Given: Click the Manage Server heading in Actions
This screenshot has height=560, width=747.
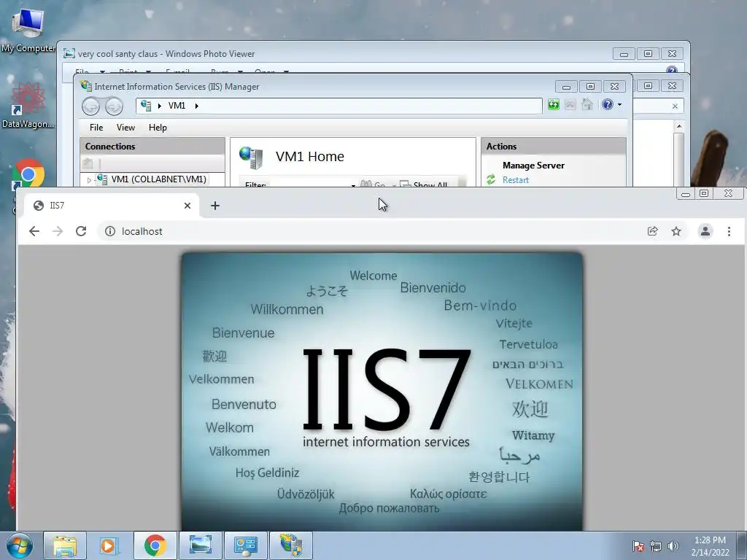Looking at the screenshot, I should click(x=533, y=166).
